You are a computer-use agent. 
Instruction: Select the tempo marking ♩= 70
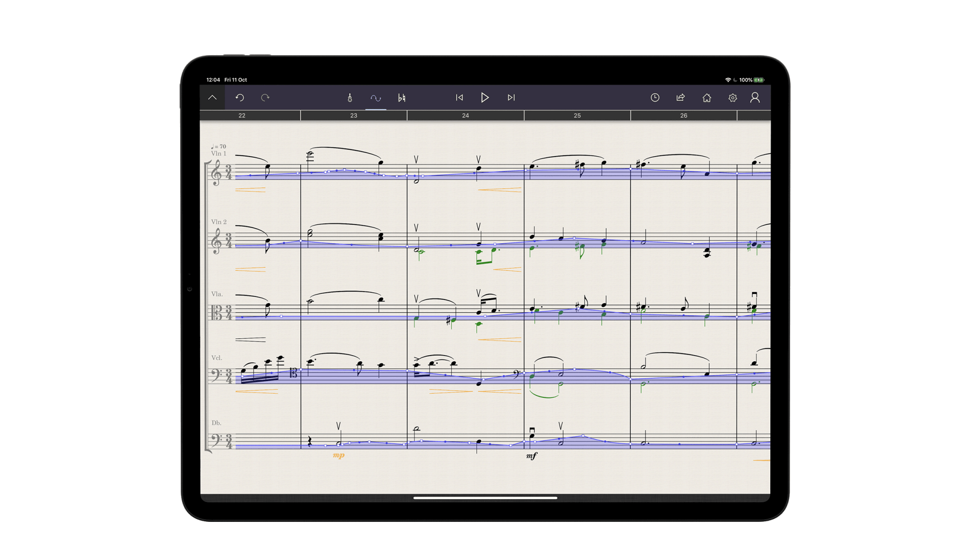click(x=218, y=146)
